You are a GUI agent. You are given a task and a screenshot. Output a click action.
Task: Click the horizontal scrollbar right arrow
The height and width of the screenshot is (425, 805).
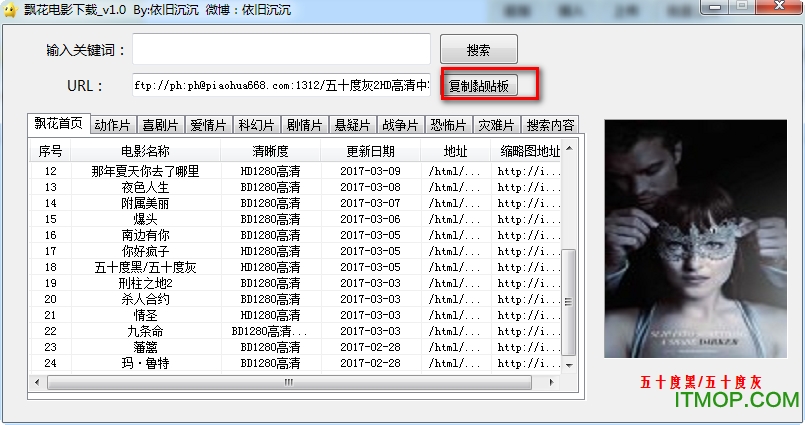[x=551, y=382]
